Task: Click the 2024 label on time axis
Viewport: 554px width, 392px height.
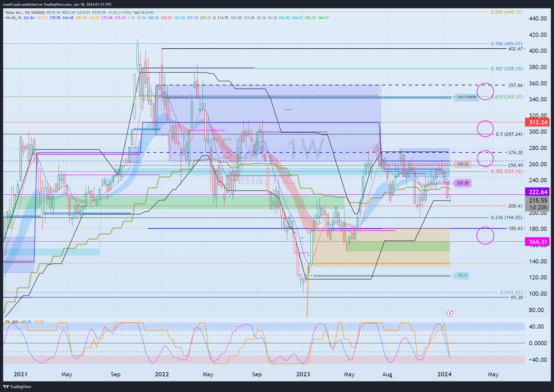Action: click(444, 374)
